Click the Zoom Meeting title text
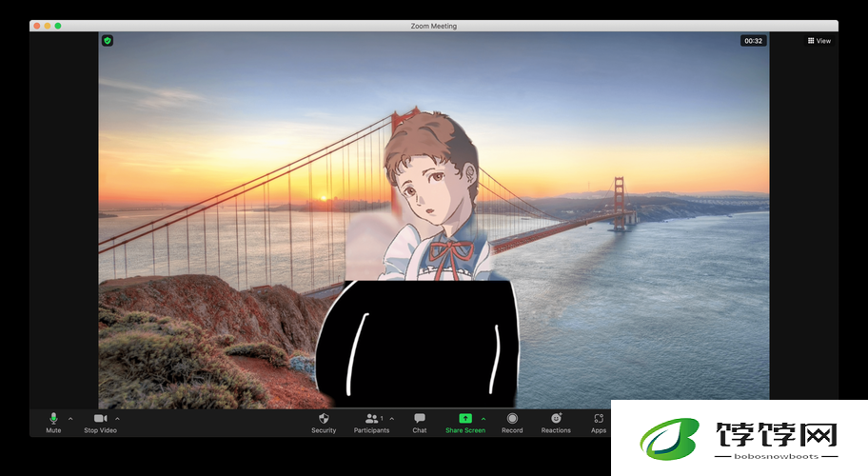The height and width of the screenshot is (476, 868). coord(433,26)
